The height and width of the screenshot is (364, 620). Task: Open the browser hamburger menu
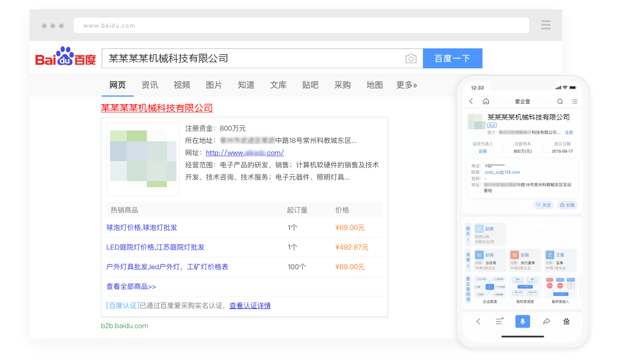(x=546, y=25)
